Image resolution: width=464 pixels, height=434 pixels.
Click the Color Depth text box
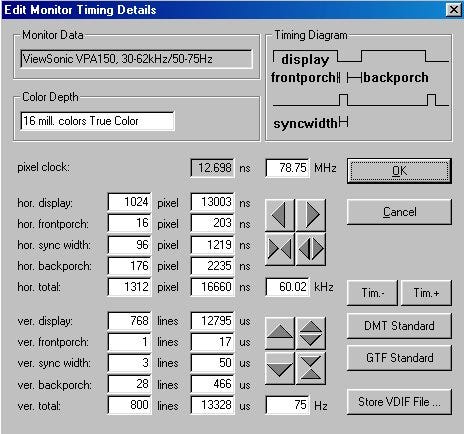pos(97,121)
